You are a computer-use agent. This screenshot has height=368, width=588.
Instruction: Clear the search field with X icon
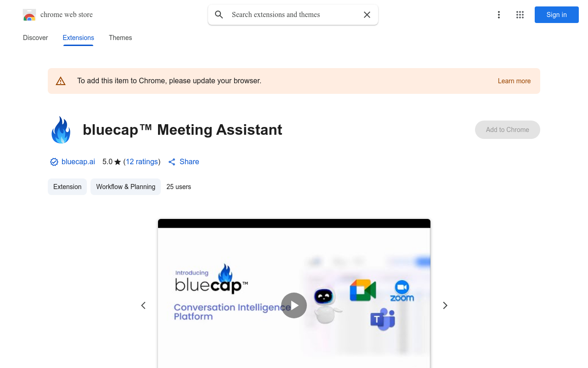click(367, 15)
